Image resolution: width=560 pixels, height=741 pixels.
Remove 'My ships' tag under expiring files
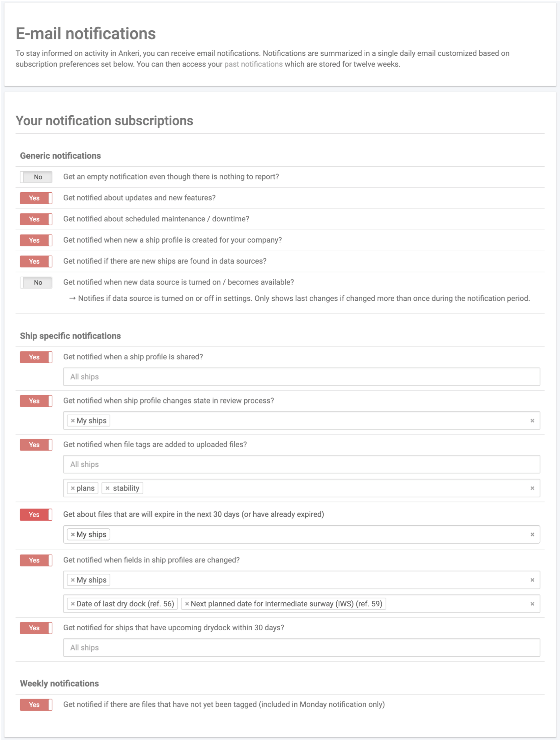coord(73,535)
